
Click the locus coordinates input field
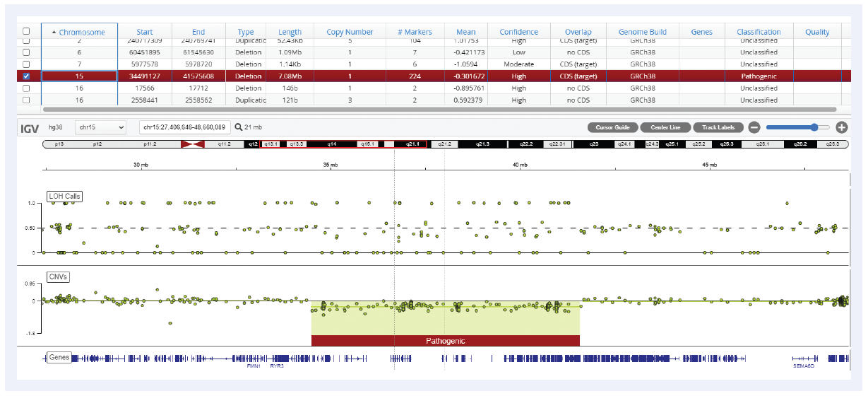184,127
